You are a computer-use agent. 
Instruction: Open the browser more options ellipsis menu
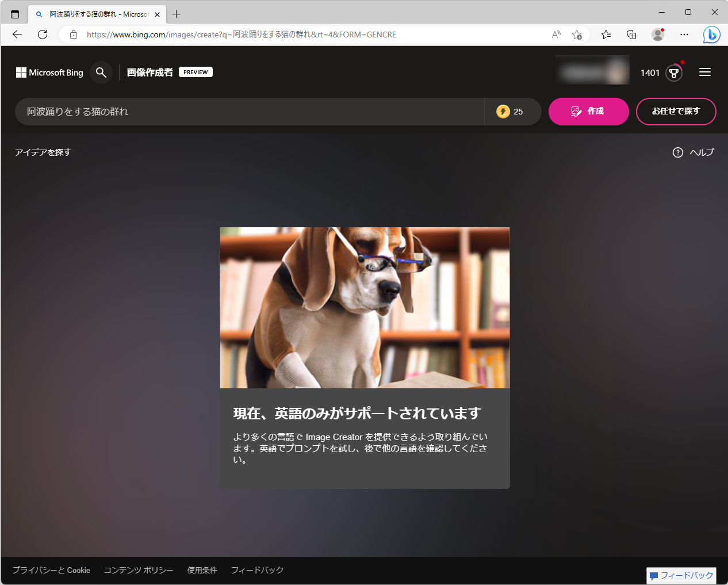[x=684, y=35]
